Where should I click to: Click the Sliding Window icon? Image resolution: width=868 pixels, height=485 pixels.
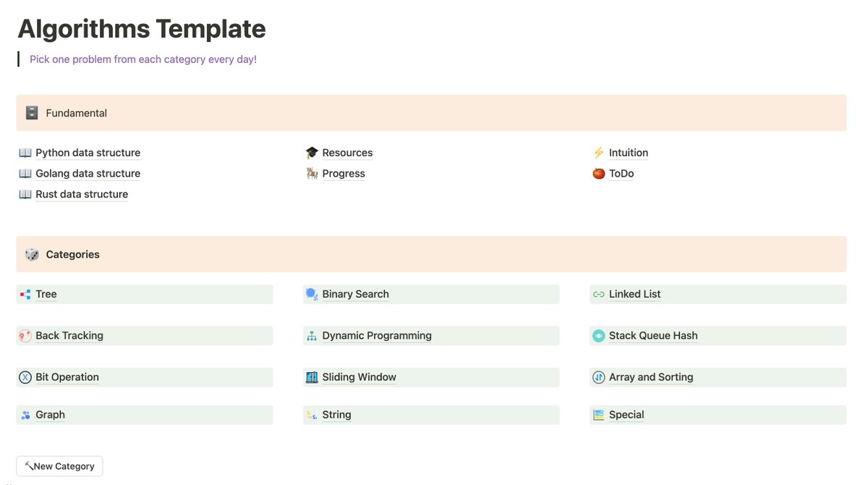[x=312, y=377]
